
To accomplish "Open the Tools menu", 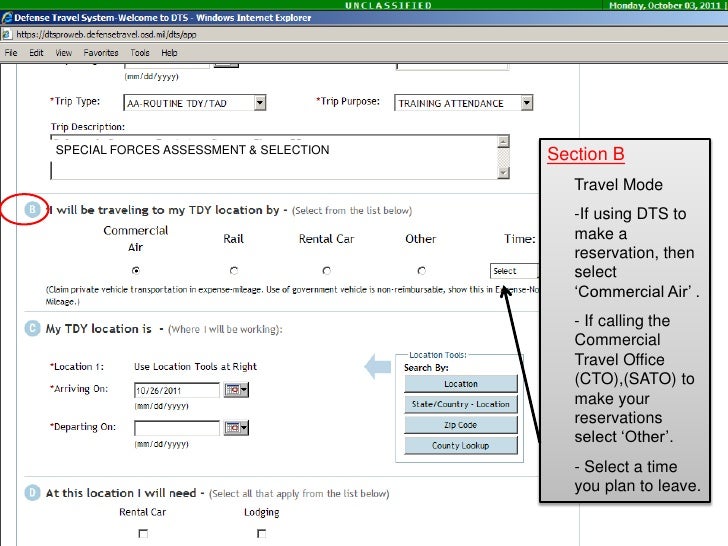I will tap(140, 53).
